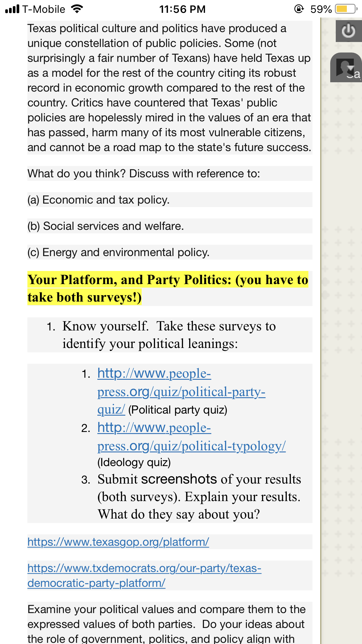Screen dimensions: 362x644
Task: Open the txdemocrats.org party platform link
Action: coord(144,575)
